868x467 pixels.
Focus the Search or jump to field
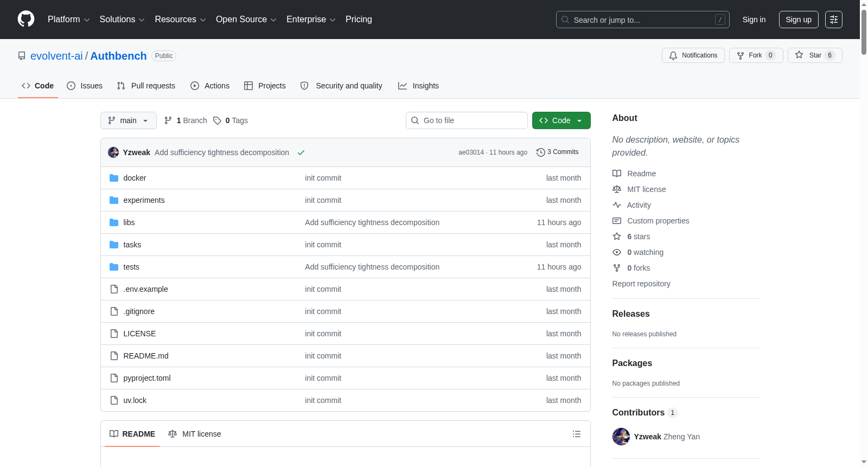coord(643,20)
